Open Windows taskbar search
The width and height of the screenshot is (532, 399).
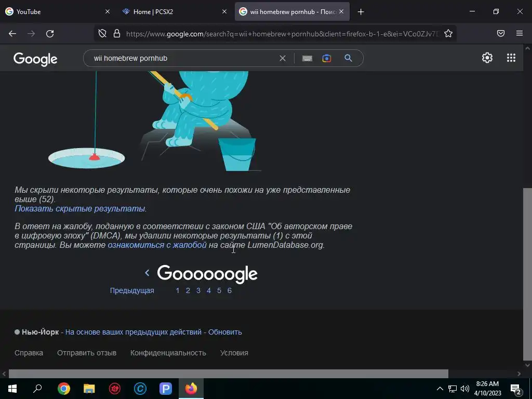point(37,389)
